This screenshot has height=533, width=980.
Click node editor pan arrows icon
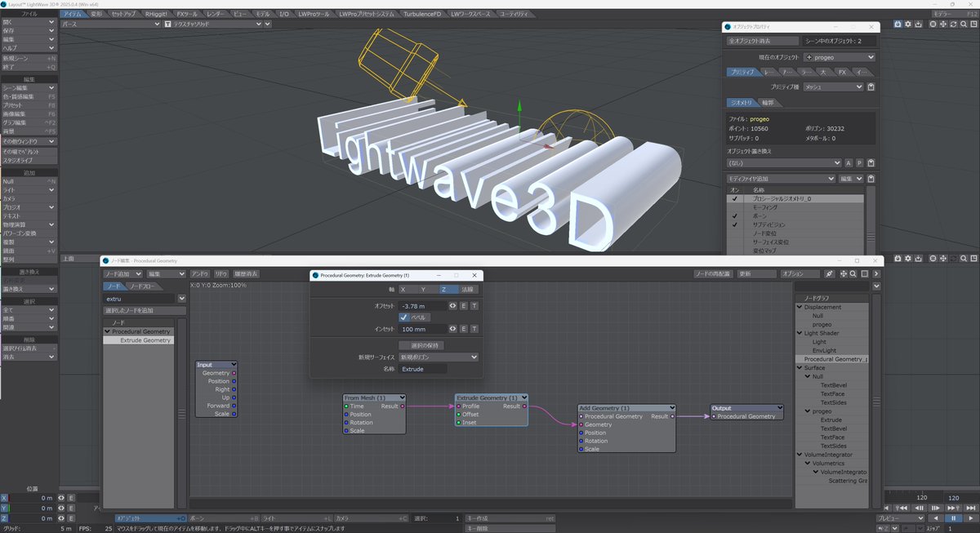pyautogui.click(x=844, y=274)
